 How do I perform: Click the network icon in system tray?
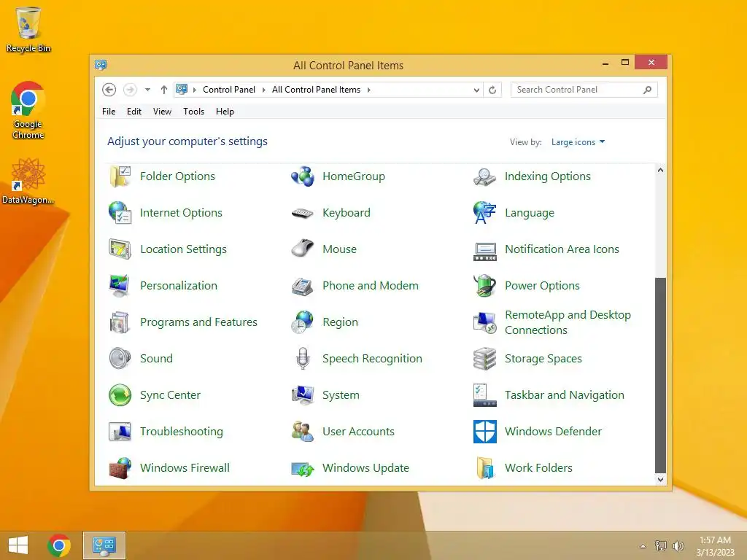[x=661, y=546]
